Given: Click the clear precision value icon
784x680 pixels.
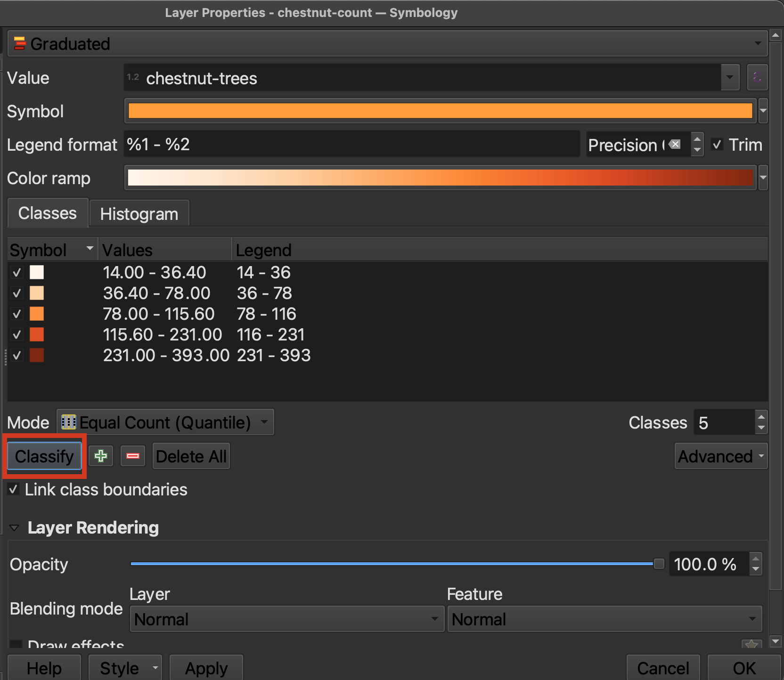Looking at the screenshot, I should pos(675,145).
